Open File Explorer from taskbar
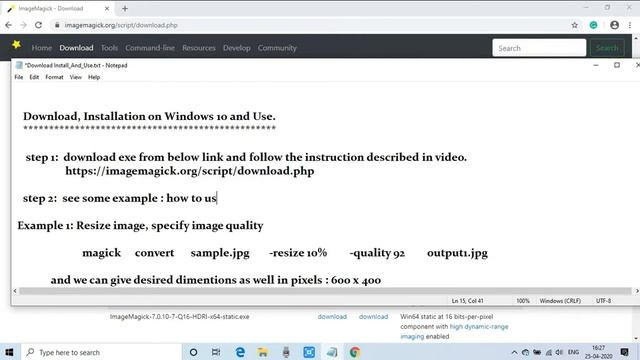The image size is (640, 360). (x=263, y=352)
